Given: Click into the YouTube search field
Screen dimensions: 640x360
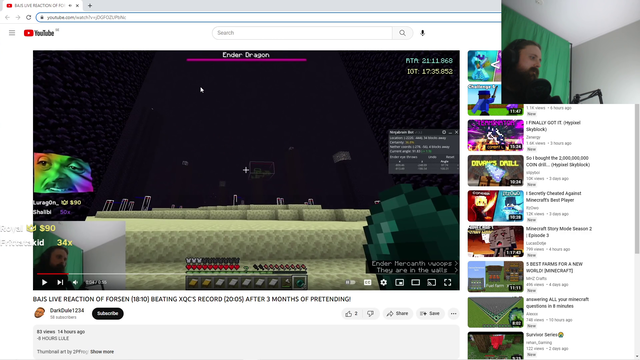Looking at the screenshot, I should (x=302, y=33).
